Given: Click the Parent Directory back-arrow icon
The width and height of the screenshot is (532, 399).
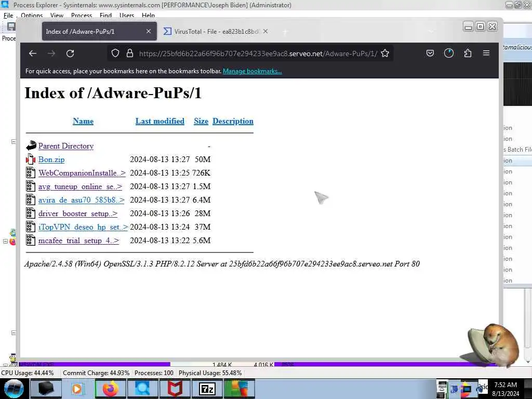Looking at the screenshot, I should click(31, 145).
